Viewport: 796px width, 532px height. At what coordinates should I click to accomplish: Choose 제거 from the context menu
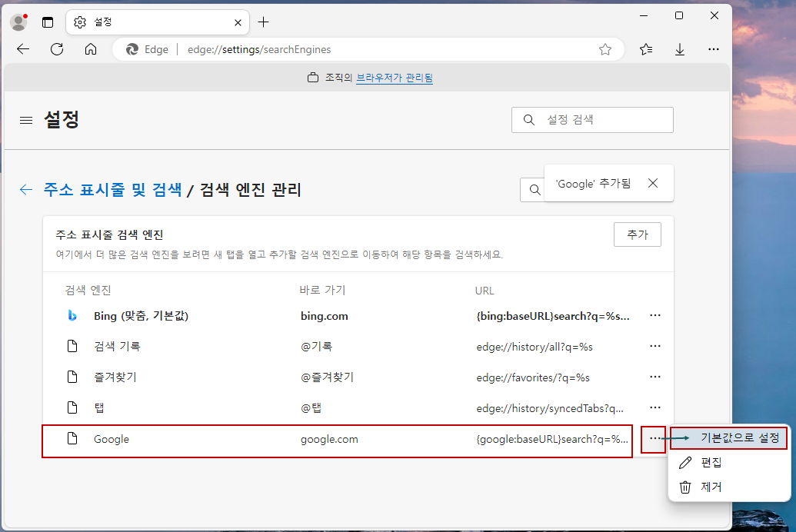[x=728, y=487]
